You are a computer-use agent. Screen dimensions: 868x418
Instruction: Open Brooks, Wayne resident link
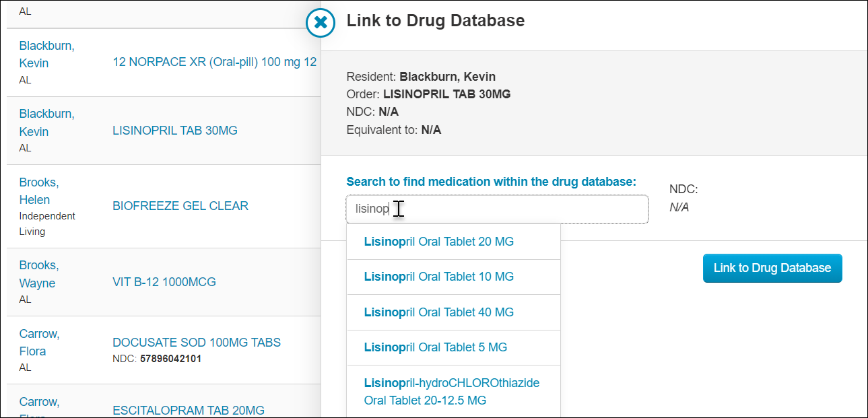pyautogui.click(x=39, y=275)
